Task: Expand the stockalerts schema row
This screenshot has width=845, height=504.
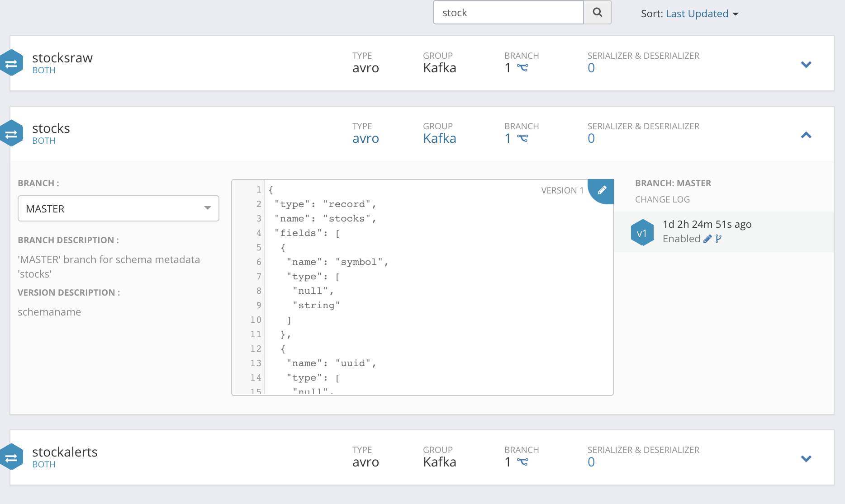Action: [806, 458]
